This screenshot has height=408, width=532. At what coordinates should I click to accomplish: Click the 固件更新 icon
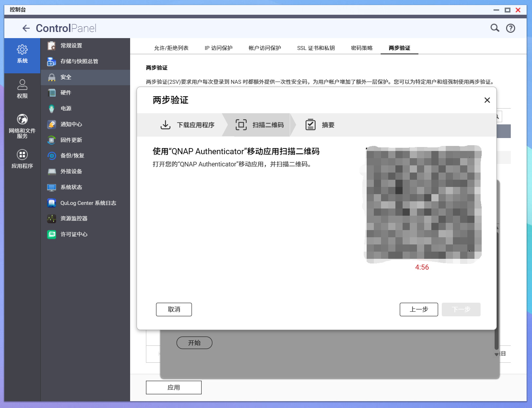click(52, 140)
